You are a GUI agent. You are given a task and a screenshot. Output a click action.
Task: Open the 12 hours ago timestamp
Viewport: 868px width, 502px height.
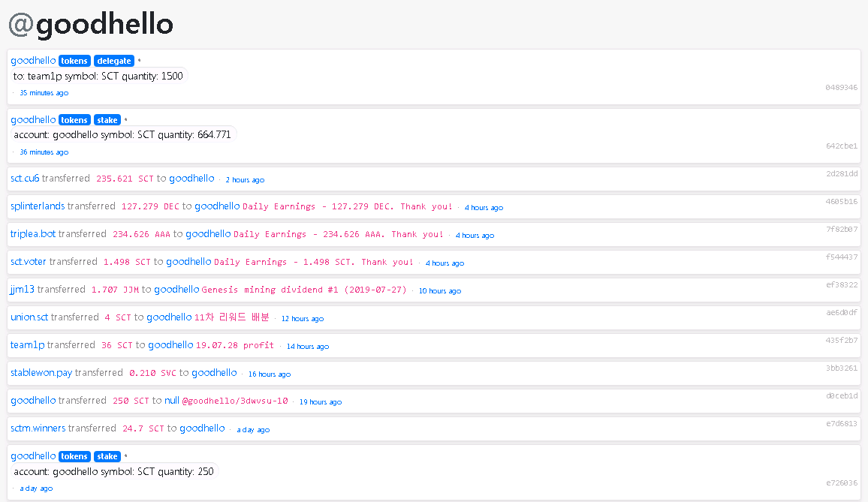click(x=303, y=319)
